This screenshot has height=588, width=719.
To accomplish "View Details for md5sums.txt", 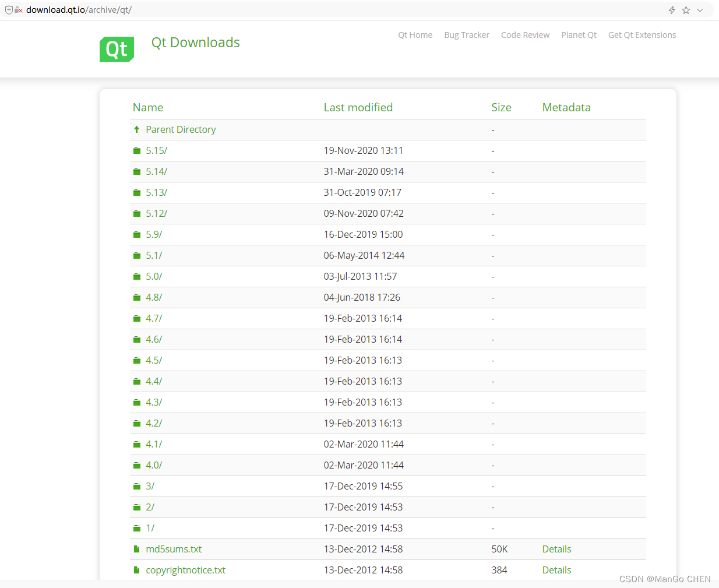I will pos(556,549).
